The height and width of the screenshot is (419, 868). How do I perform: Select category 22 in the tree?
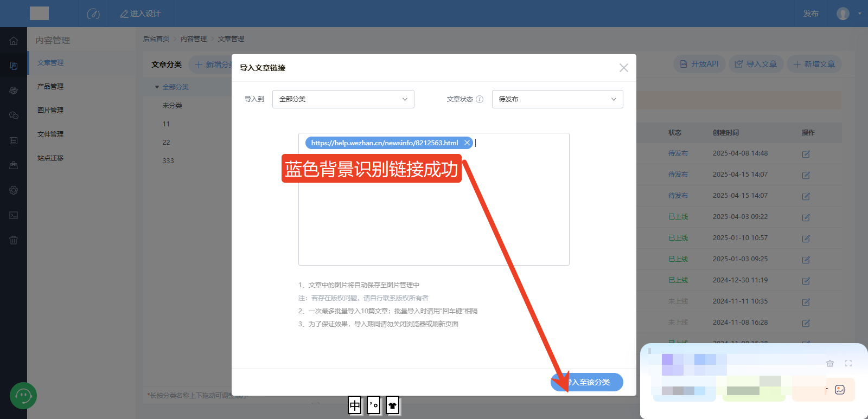pos(166,143)
